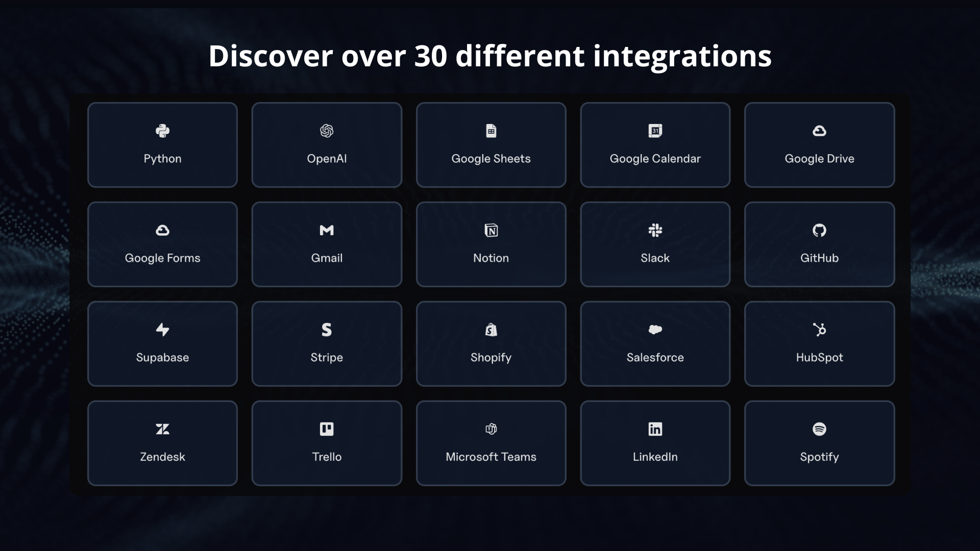Select the GitHub label text
This screenshot has height=551, width=980.
point(819,258)
